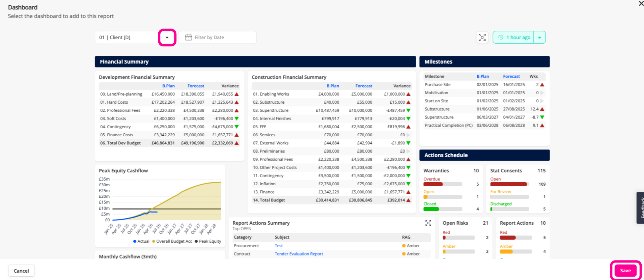Open the Tender Evaluation Report link
Image resolution: width=644 pixels, height=280 pixels.
pyautogui.click(x=299, y=254)
